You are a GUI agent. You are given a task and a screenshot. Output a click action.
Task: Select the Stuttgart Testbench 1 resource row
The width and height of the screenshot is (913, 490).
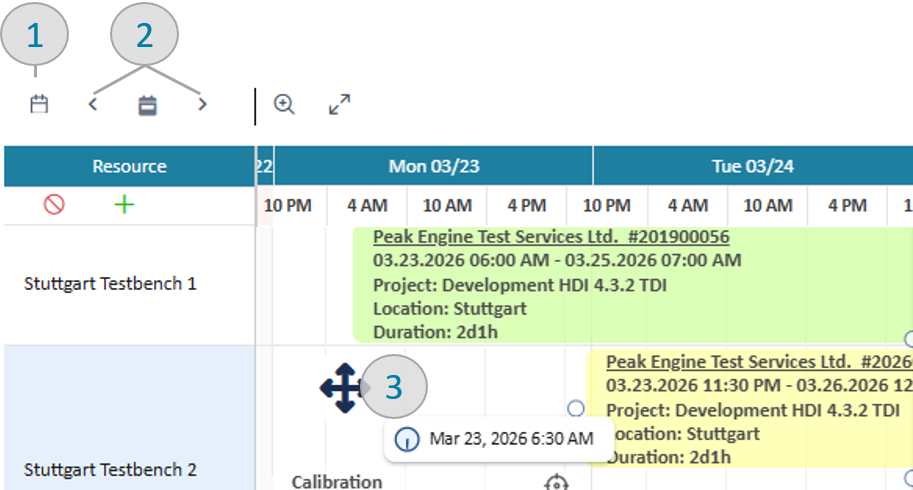[129, 284]
